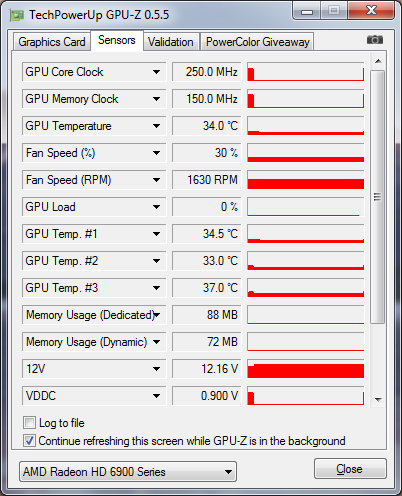Enable the Log to file checkbox
This screenshot has height=496, width=402.
pyautogui.click(x=29, y=423)
